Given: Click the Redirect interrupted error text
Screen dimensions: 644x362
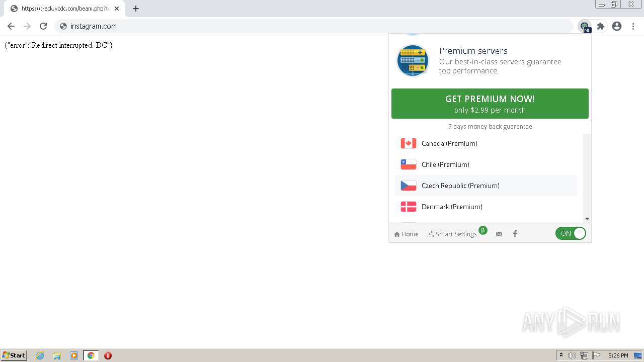Looking at the screenshot, I should 58,45.
